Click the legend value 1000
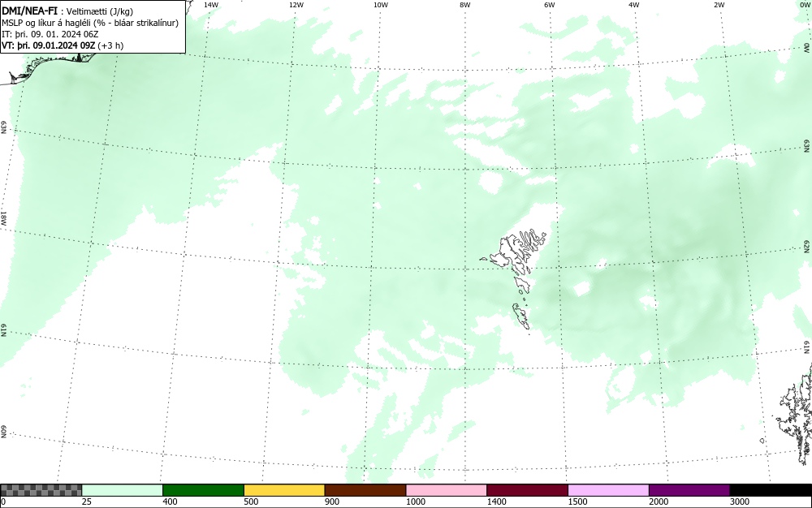Viewport: 812px width, 508px height. [x=415, y=502]
